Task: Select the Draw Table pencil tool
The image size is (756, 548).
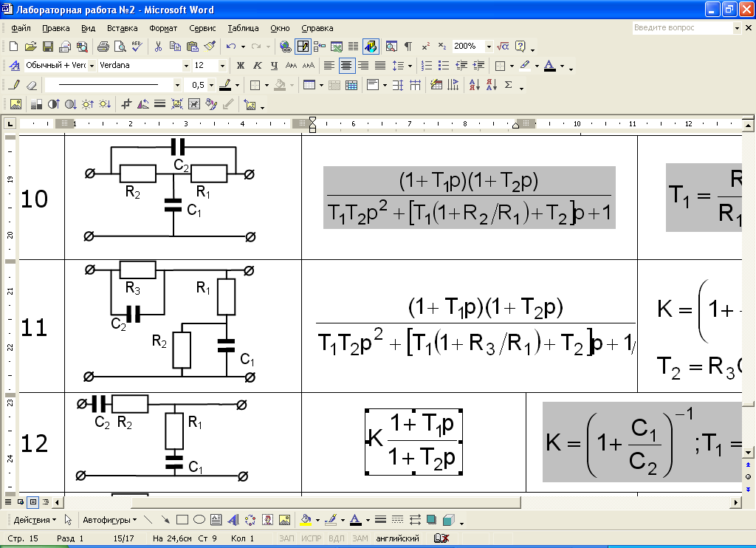Action: (15, 86)
